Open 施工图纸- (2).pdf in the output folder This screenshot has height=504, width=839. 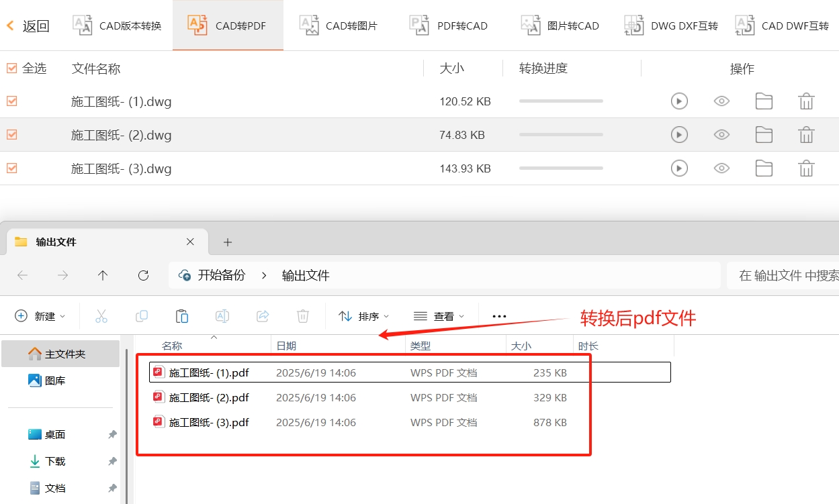(208, 397)
